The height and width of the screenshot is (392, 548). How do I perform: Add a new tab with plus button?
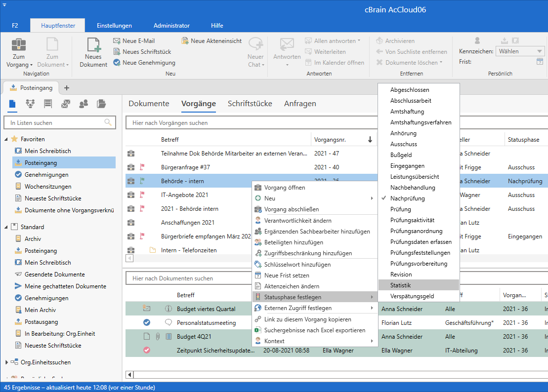67,88
